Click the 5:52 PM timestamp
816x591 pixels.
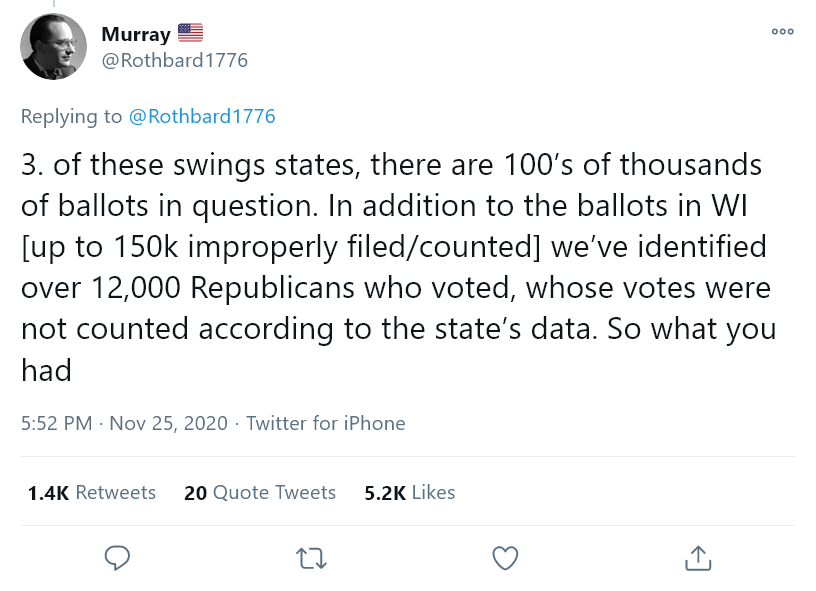coord(57,423)
